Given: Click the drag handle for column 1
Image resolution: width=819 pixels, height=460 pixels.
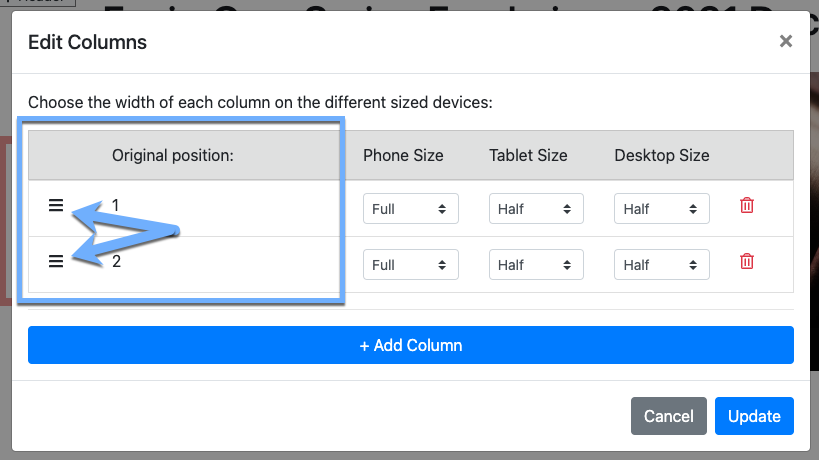Looking at the screenshot, I should pos(56,205).
